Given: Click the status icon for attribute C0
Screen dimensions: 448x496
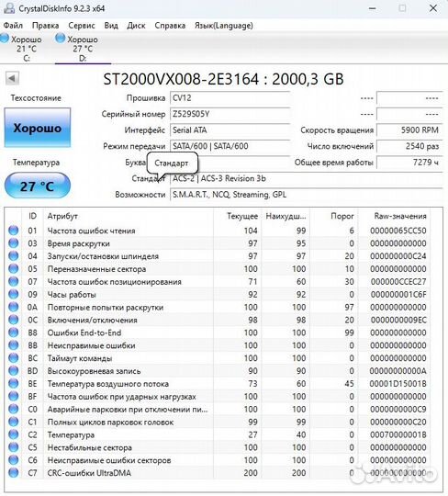Looking at the screenshot, I should click(13, 409).
